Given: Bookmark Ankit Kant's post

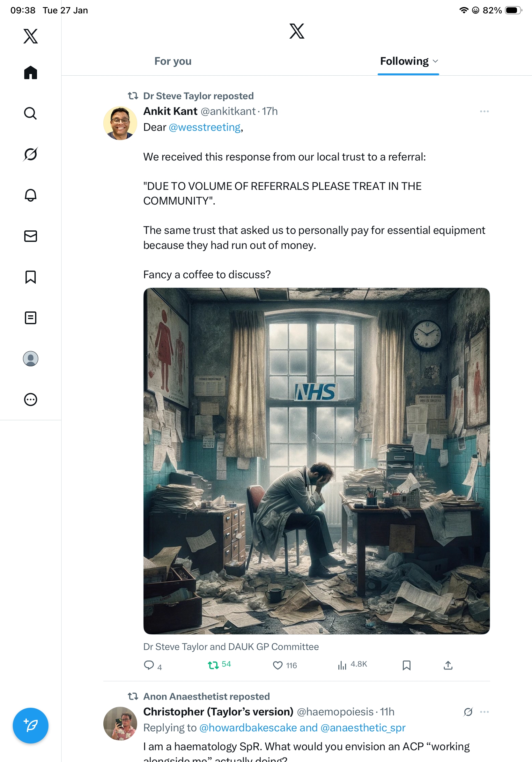Looking at the screenshot, I should point(407,665).
